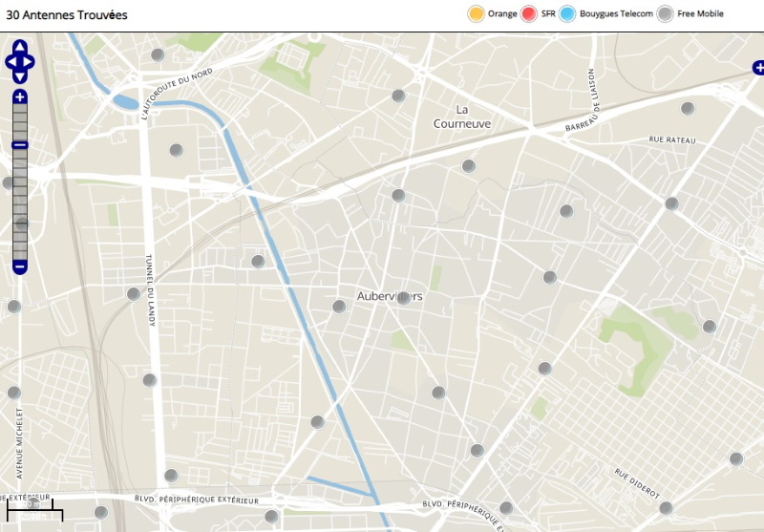Pan the map left with arrow
Screen dimensions: 764x532
click(11, 62)
